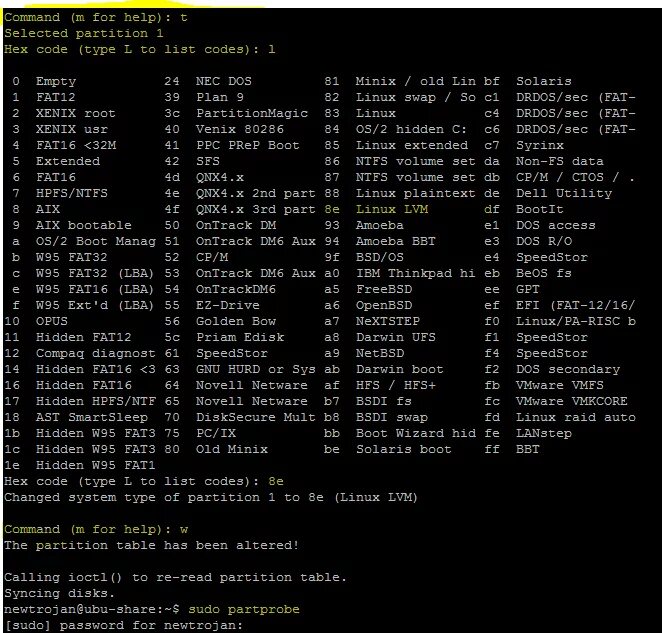Click 'QNX4.x 2nd part' entry
Screen dimensions: 662x633
pos(255,193)
